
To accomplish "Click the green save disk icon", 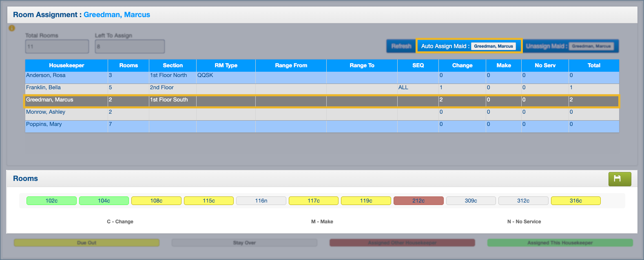I will coord(619,179).
